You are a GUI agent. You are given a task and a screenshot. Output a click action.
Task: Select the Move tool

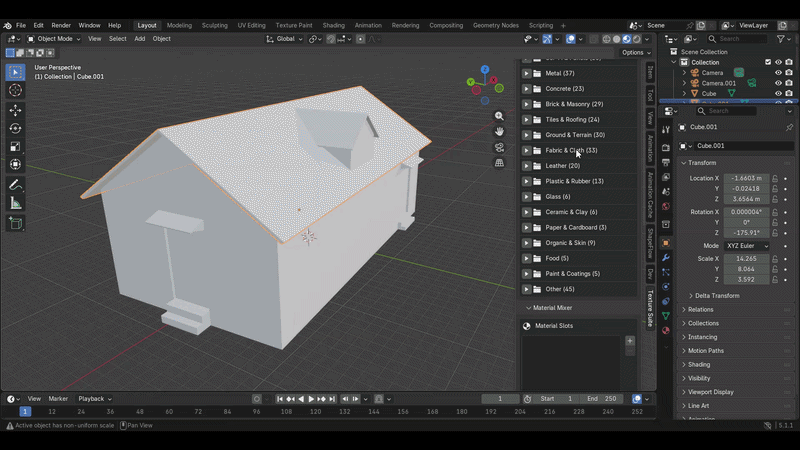15,110
